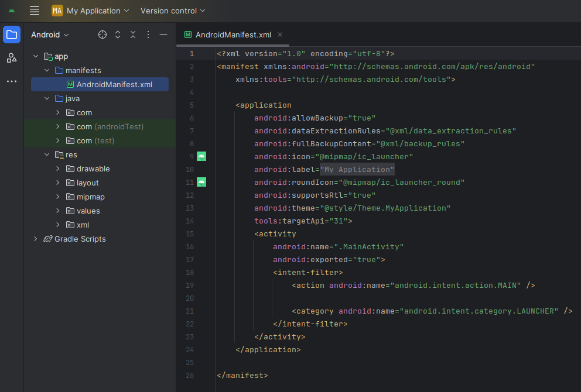Expand the com (androidTest) package
This screenshot has width=581, height=392.
pyautogui.click(x=58, y=126)
